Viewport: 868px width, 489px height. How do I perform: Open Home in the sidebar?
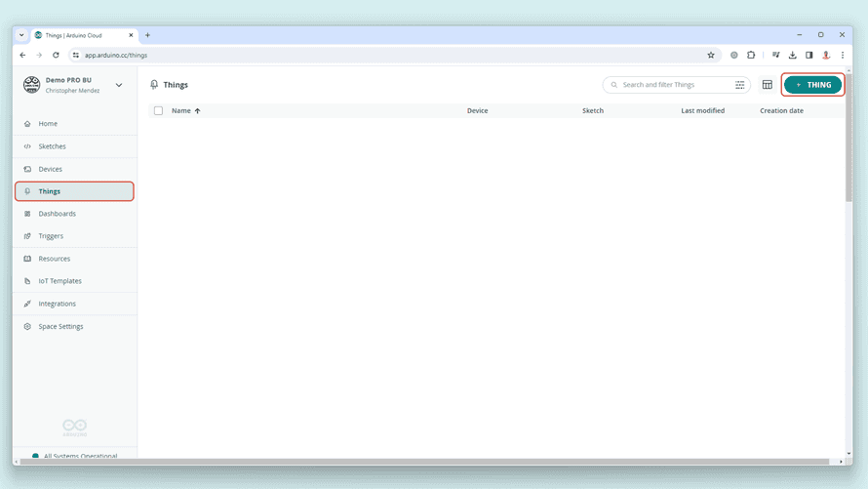(x=48, y=124)
